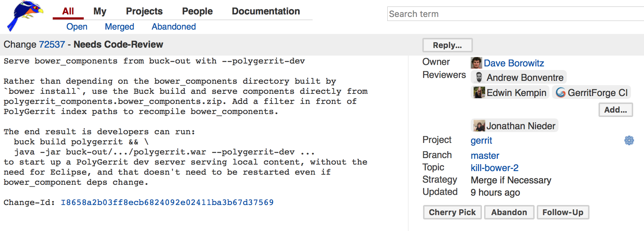Click the Gerrit bird logo

(x=25, y=15)
